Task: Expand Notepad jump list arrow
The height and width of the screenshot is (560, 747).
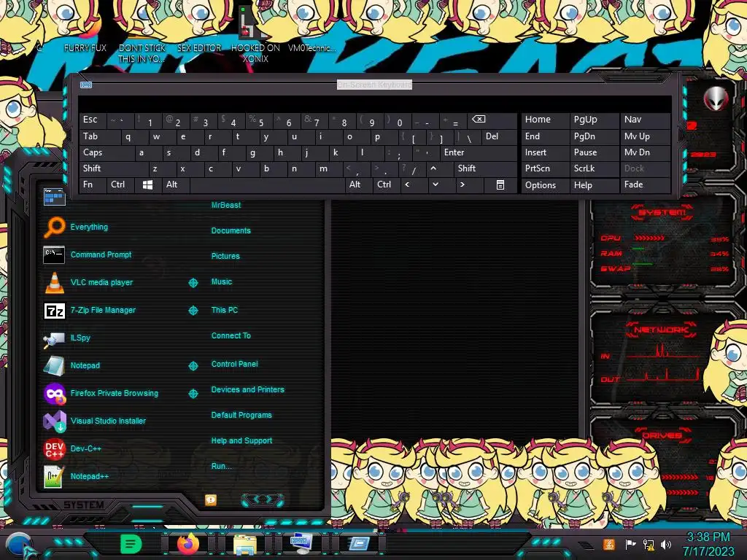Action: (x=193, y=366)
